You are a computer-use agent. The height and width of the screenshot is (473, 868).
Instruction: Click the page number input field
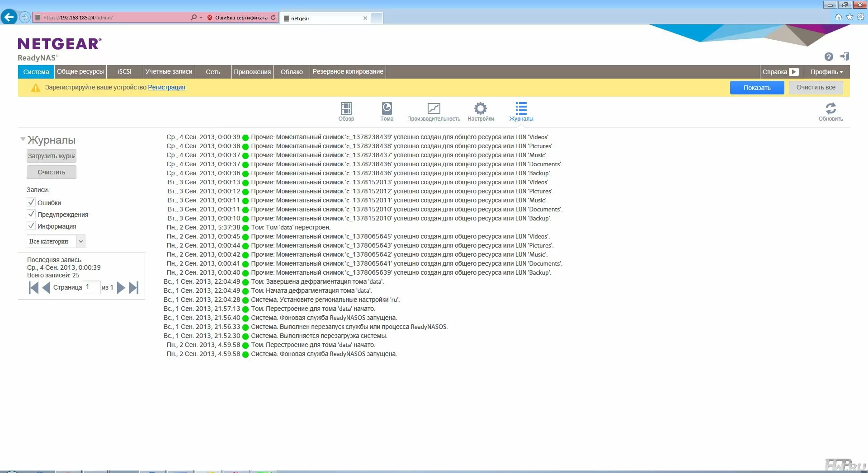(92, 287)
